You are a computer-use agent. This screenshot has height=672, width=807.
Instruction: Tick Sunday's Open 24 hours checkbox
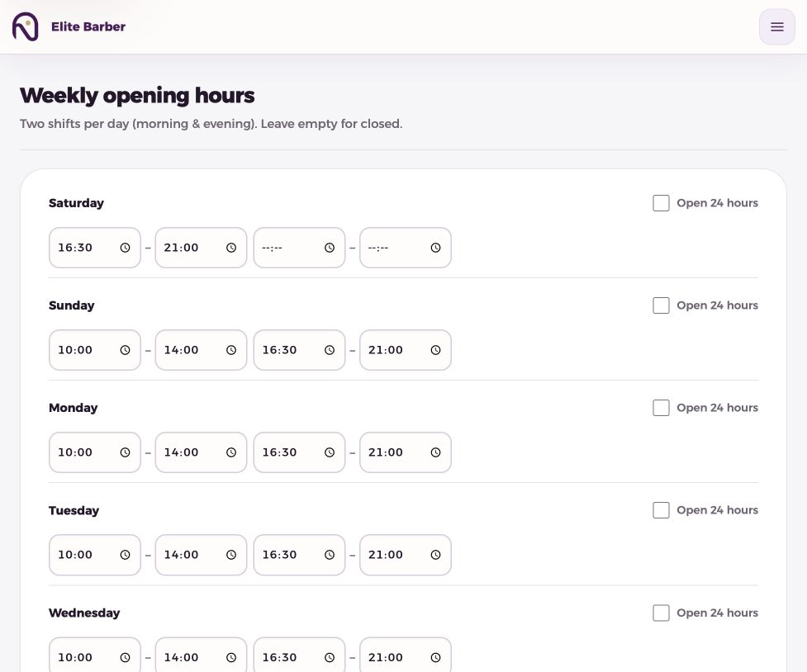(661, 305)
